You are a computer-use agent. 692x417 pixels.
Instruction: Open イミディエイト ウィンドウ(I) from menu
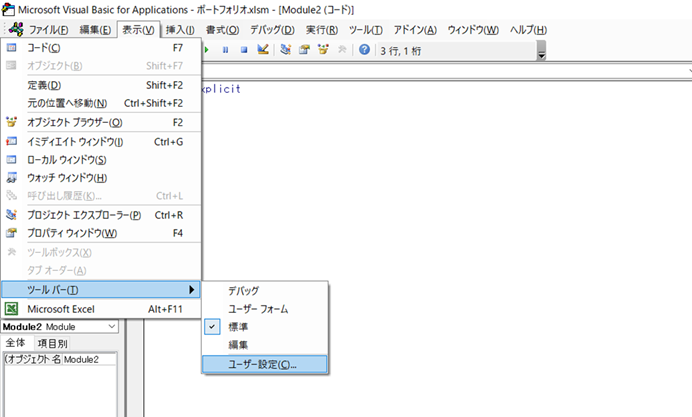pos(101,142)
